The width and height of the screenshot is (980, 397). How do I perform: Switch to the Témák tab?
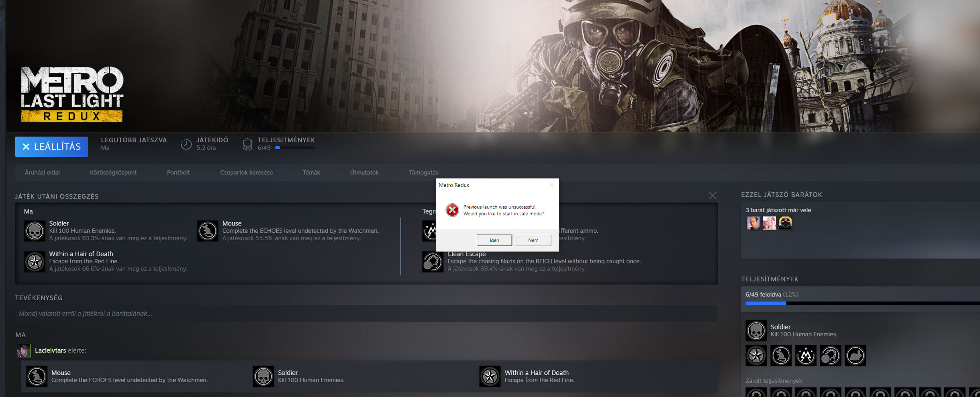click(311, 172)
